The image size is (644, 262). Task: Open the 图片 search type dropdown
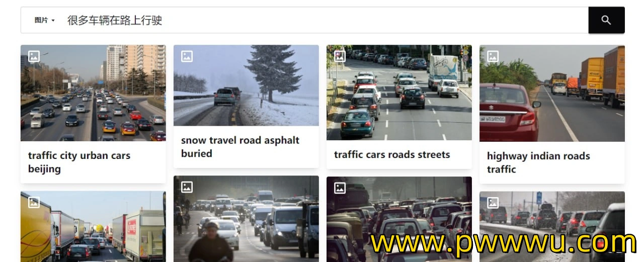pos(44,21)
